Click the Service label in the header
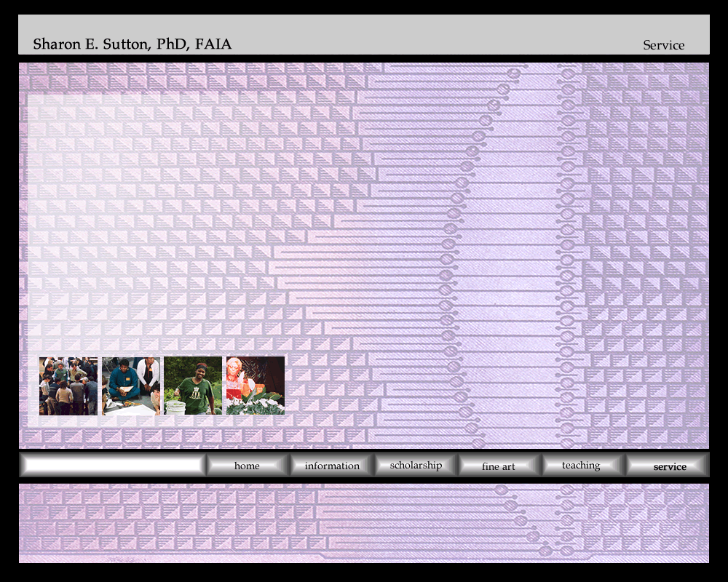Viewport: 728px width, 582px height. [663, 45]
